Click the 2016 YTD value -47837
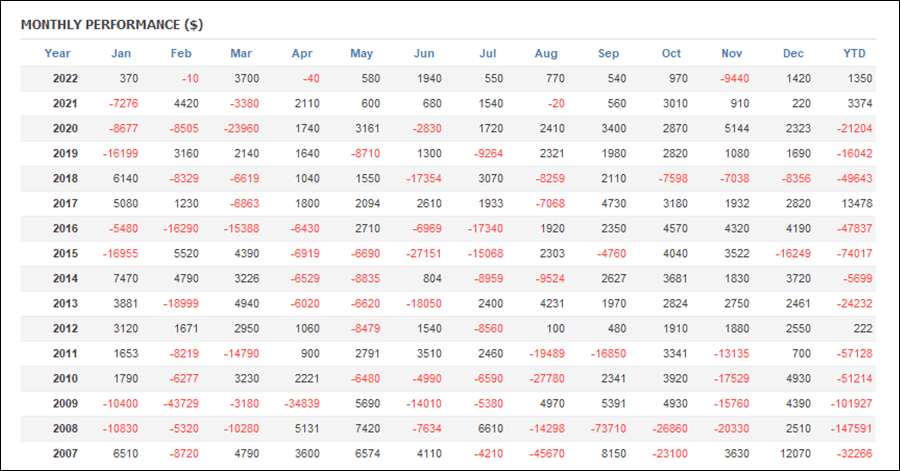This screenshot has width=900, height=471. (x=855, y=228)
